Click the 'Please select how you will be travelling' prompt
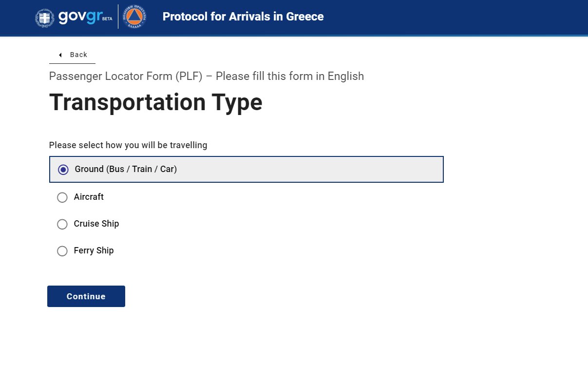 click(128, 145)
